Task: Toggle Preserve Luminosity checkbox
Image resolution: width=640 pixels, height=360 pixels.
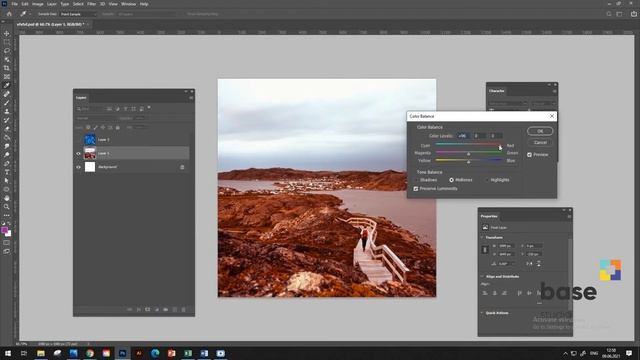Action: point(416,189)
